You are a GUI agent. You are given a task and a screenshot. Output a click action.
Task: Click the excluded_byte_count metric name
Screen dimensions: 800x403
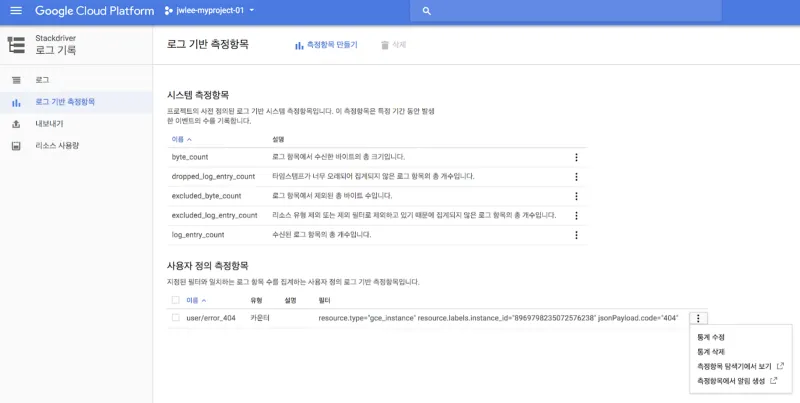click(207, 196)
